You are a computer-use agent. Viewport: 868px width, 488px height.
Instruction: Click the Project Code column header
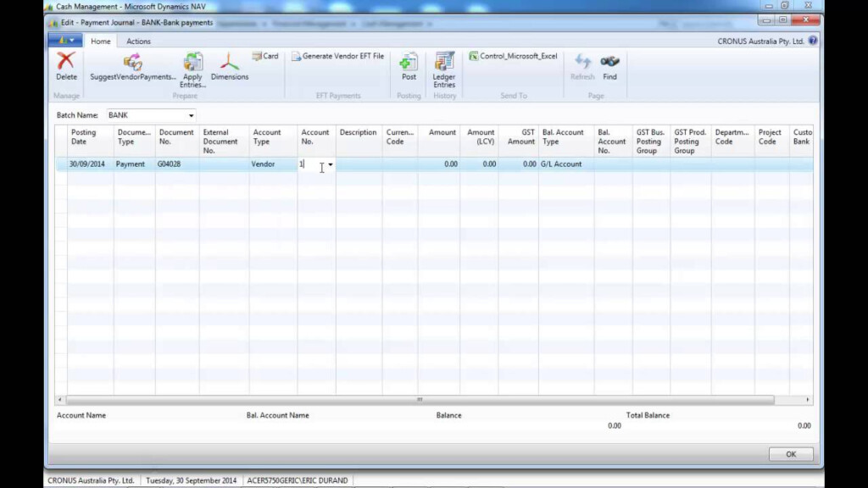771,141
